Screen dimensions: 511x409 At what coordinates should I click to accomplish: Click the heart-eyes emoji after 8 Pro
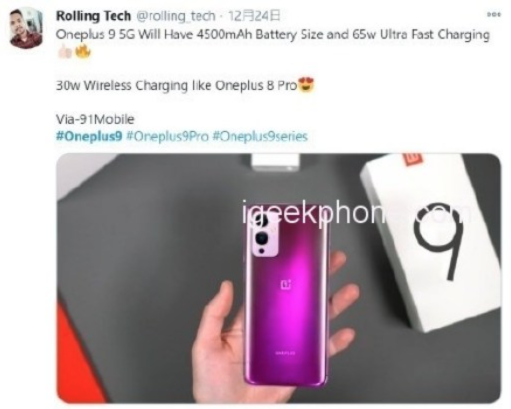(306, 85)
